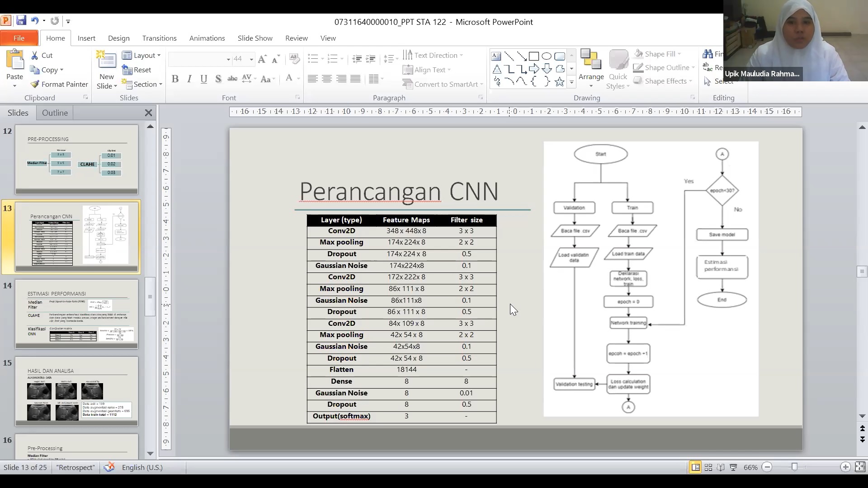This screenshot has width=868, height=488.
Task: Toggle Underline text formatting
Action: click(204, 79)
